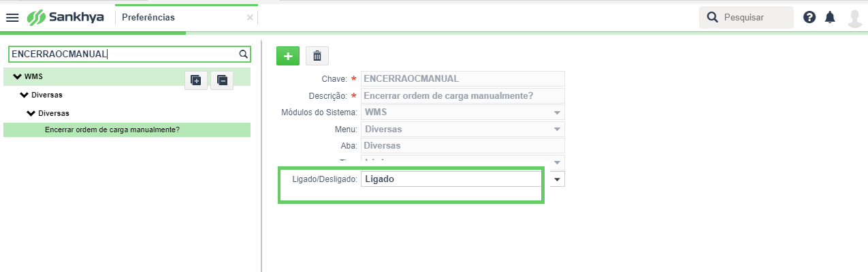The image size is (868, 272).
Task: Add new preference with green plus button
Action: pyautogui.click(x=288, y=56)
